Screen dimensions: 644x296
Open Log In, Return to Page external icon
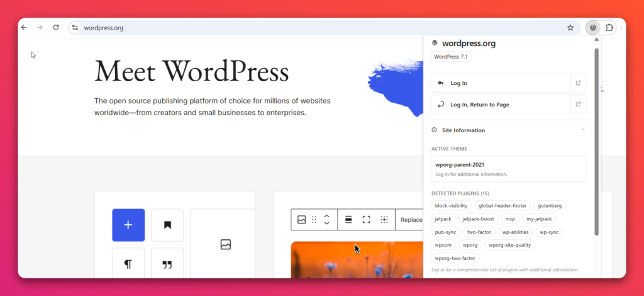579,105
